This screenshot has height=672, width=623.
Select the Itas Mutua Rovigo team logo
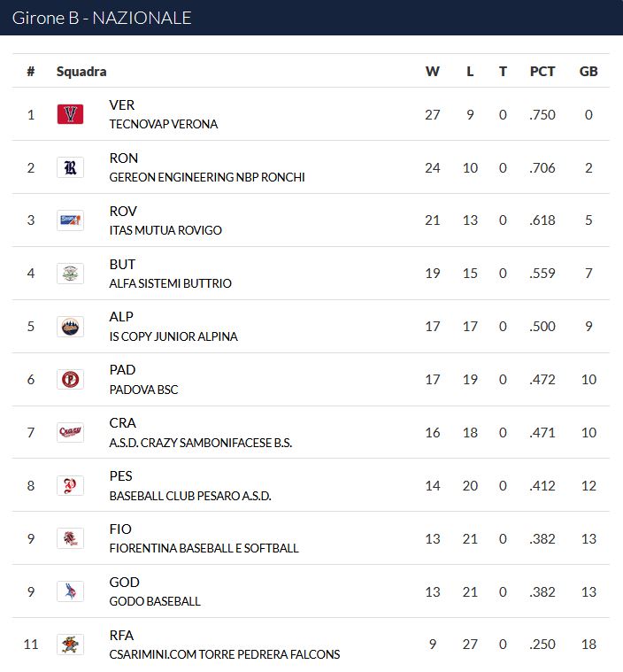70,220
